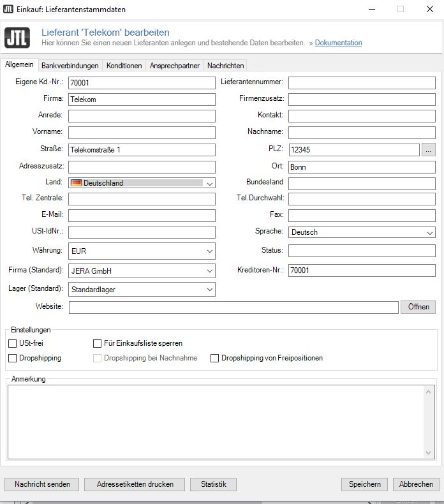Check Für Einkaufsliste sperren
Screen dimensions: 444x504
pyautogui.click(x=97, y=343)
